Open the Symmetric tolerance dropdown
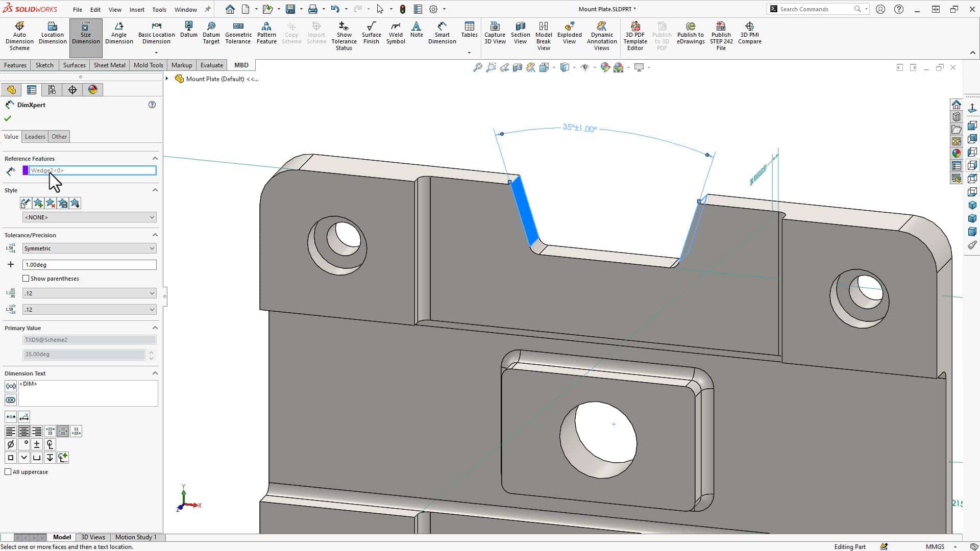Viewport: 980px width, 551px height. [x=89, y=248]
